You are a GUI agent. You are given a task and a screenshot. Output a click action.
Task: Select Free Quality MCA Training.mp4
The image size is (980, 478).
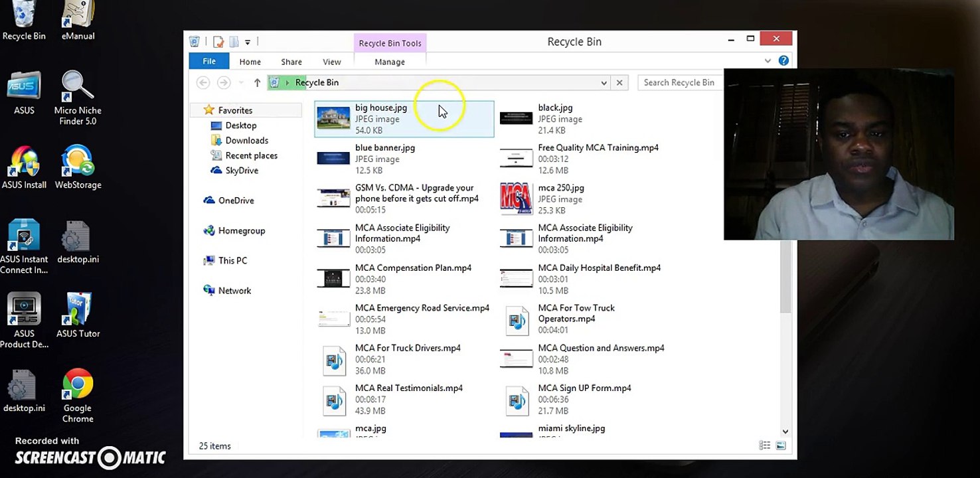[x=587, y=159]
